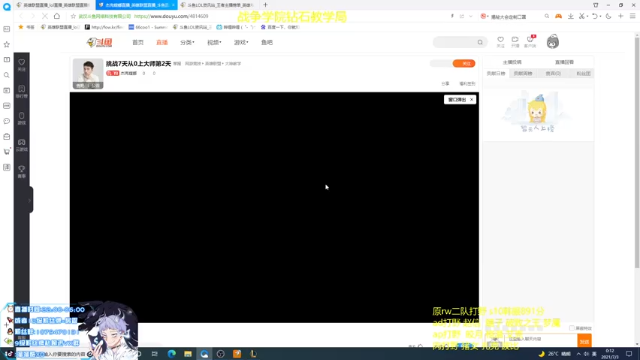Viewport: 640px width, 360px height.
Task: Switch to the left tab in chat panel header
Action: coord(512,62)
